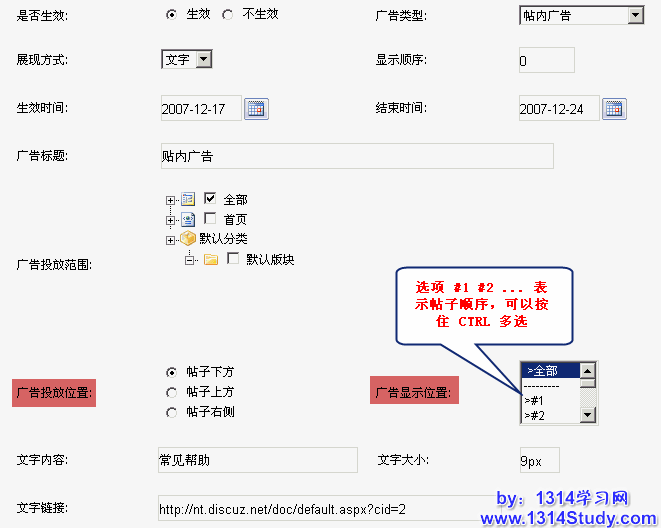This screenshot has height=528, width=661.
Task: Select the 不生效 radio button
Action: [x=227, y=15]
